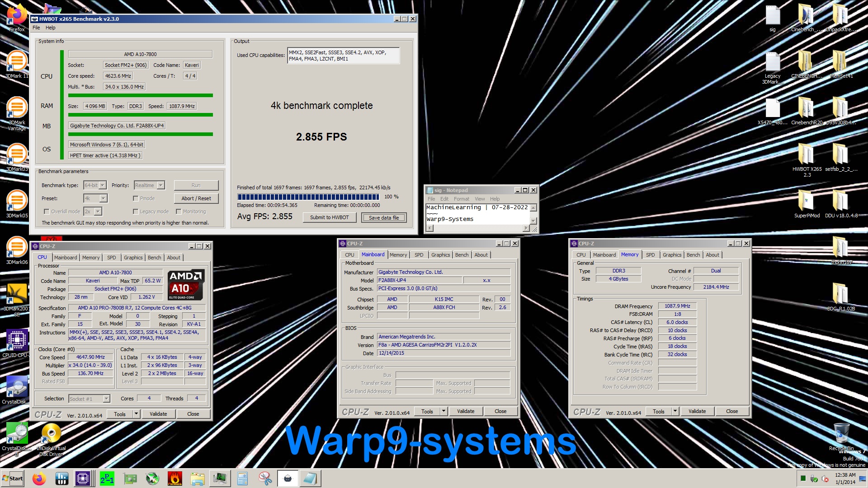Click inside the Notepad text area
868x488 pixels.
coord(477,213)
